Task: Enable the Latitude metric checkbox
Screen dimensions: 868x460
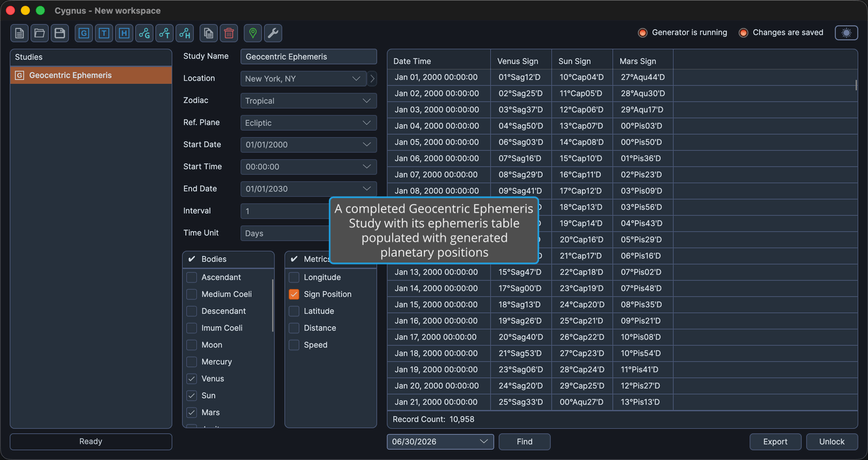Action: point(294,311)
